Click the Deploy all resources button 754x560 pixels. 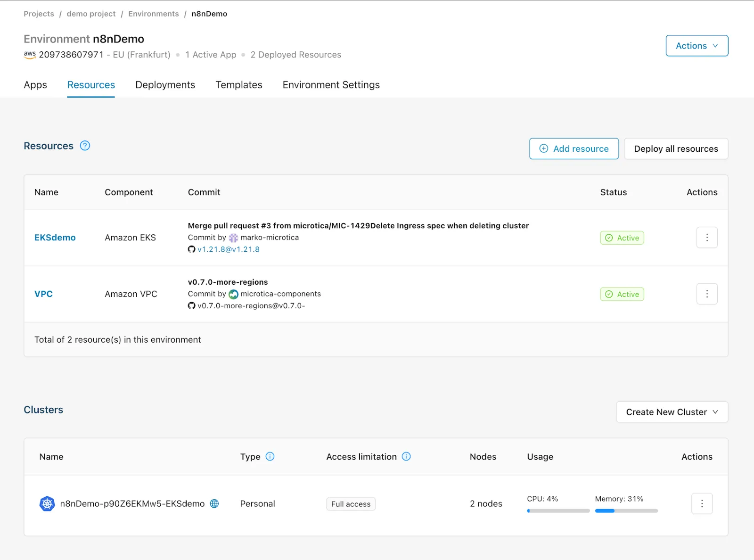676,148
